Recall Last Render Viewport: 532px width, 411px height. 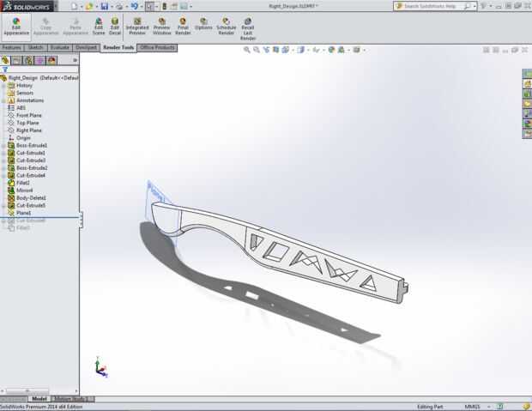[x=248, y=29]
